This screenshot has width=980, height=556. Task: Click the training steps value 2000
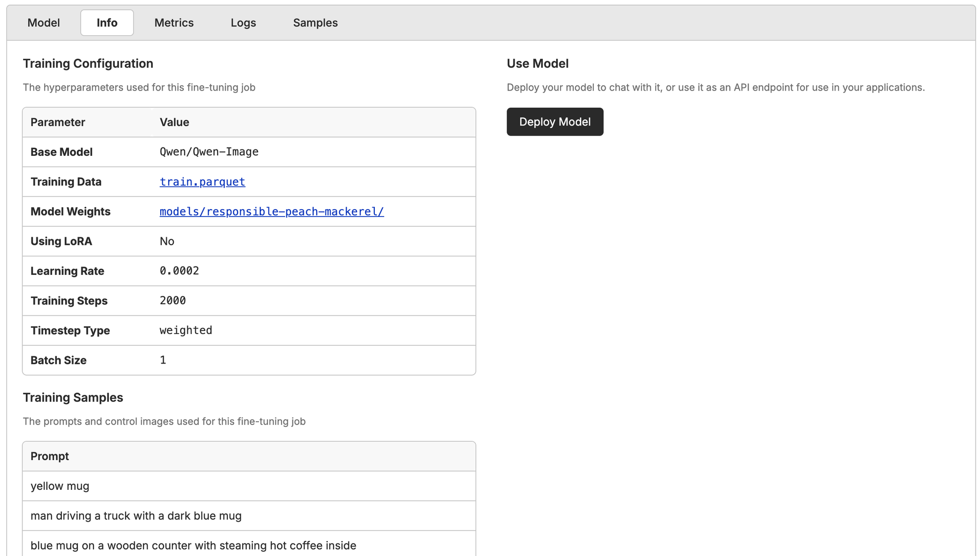click(x=172, y=301)
